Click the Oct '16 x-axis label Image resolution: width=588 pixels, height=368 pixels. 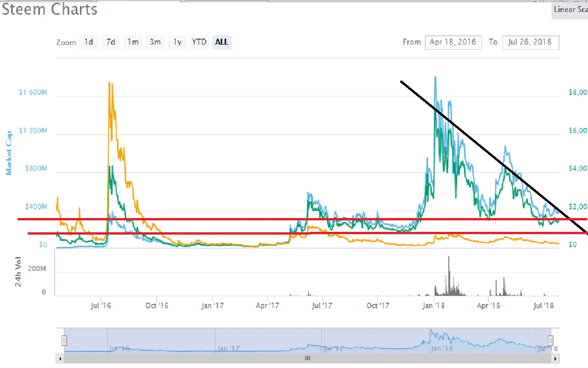pyautogui.click(x=157, y=305)
